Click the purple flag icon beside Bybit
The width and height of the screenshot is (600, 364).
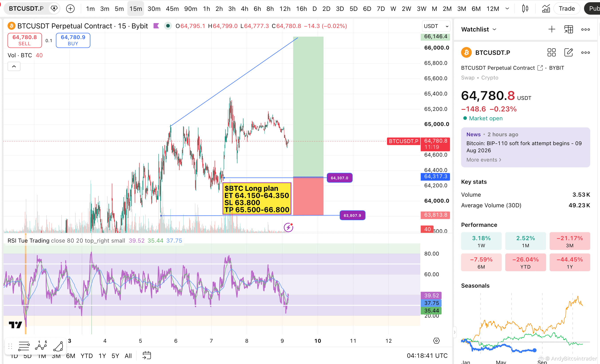pyautogui.click(x=156, y=26)
